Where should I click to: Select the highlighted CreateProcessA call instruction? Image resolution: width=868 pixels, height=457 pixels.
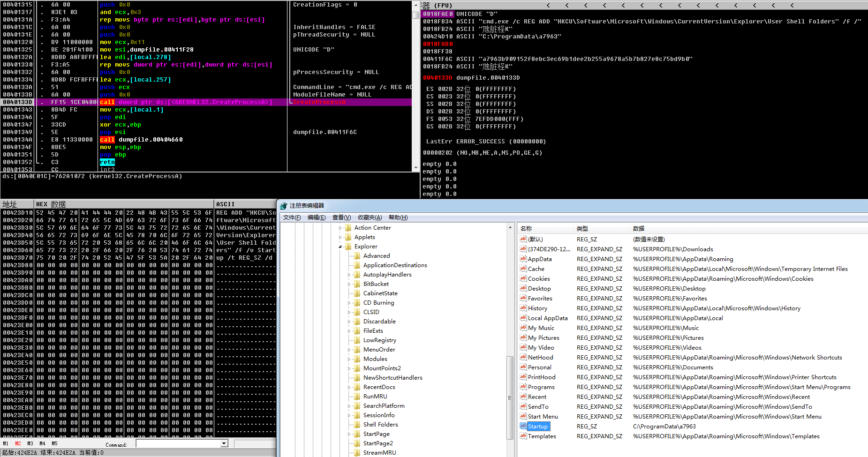(206, 102)
